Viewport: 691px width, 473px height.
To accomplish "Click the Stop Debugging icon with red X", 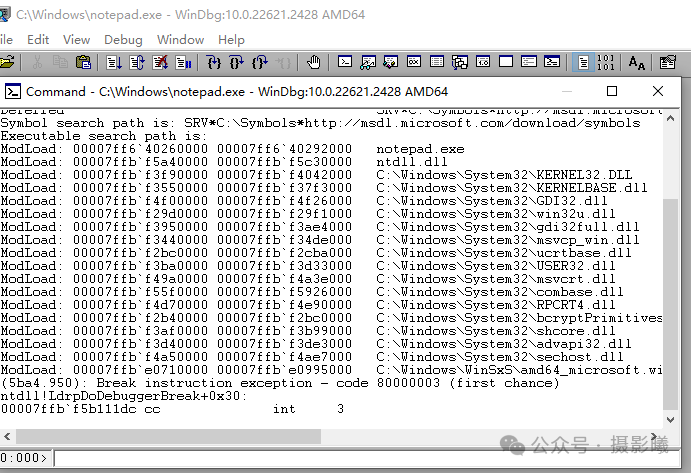I will coord(160,62).
